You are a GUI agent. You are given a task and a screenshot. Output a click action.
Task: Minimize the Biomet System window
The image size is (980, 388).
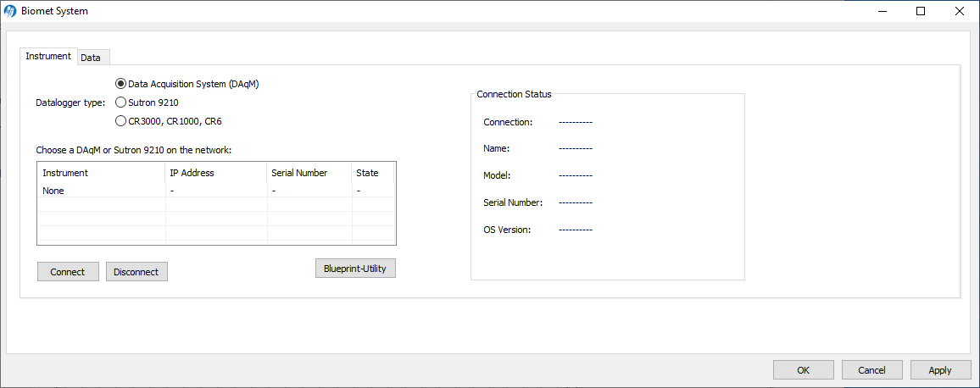pyautogui.click(x=883, y=11)
